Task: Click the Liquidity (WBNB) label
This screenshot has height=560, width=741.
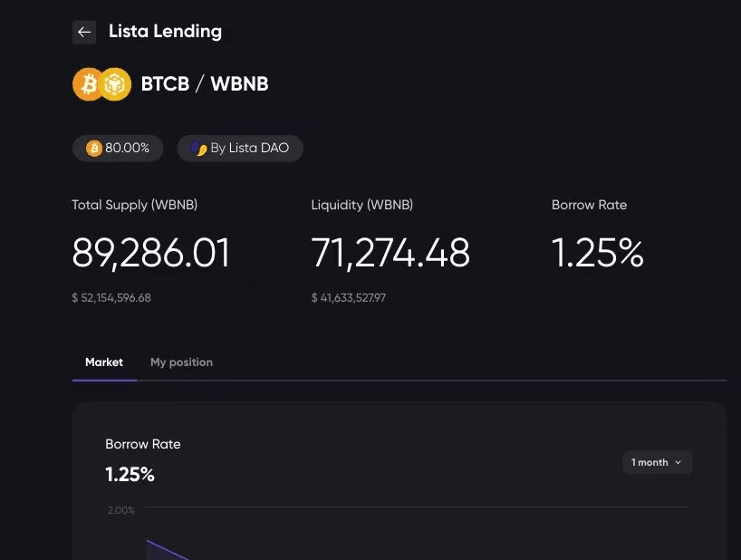Action: [x=362, y=205]
